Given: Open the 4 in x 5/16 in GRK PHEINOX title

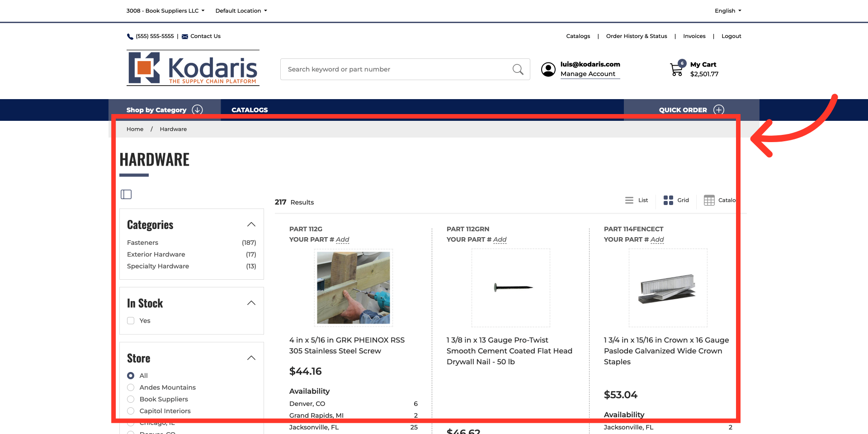Looking at the screenshot, I should pos(347,345).
